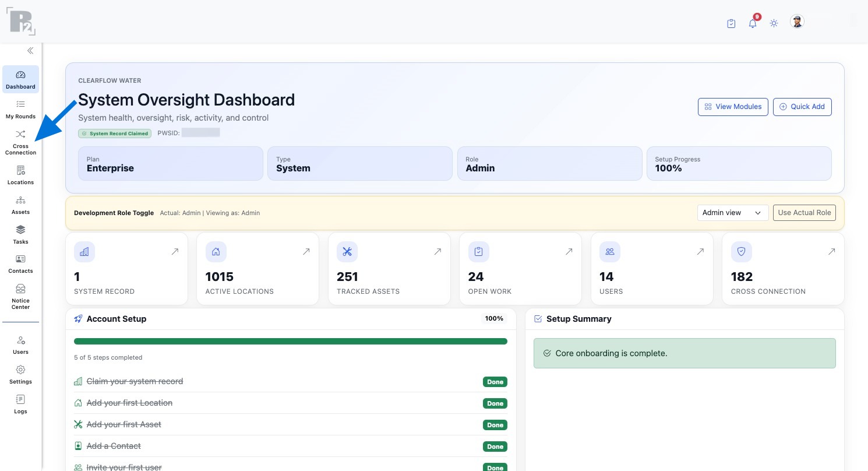The image size is (868, 471).
Task: Click the Role Admin info tile
Action: pyautogui.click(x=549, y=163)
